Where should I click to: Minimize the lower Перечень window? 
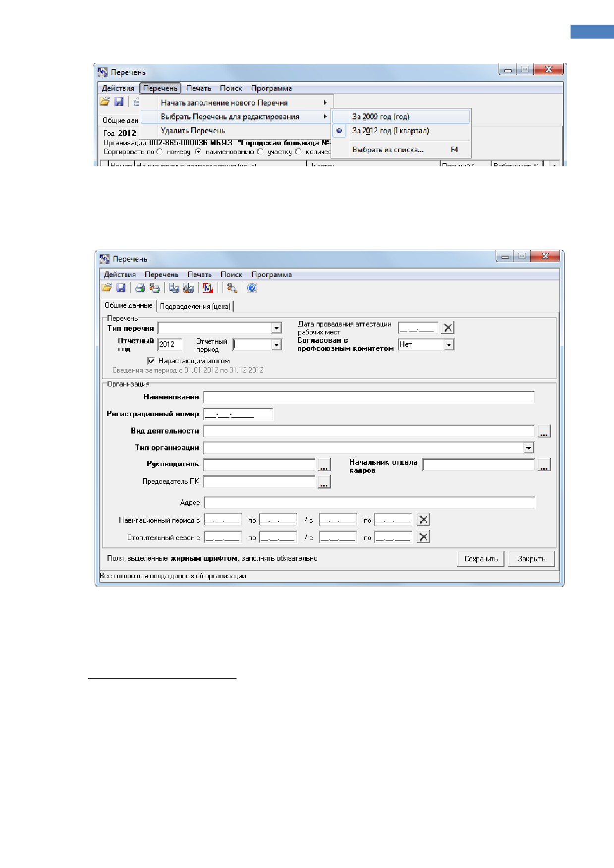(505, 256)
